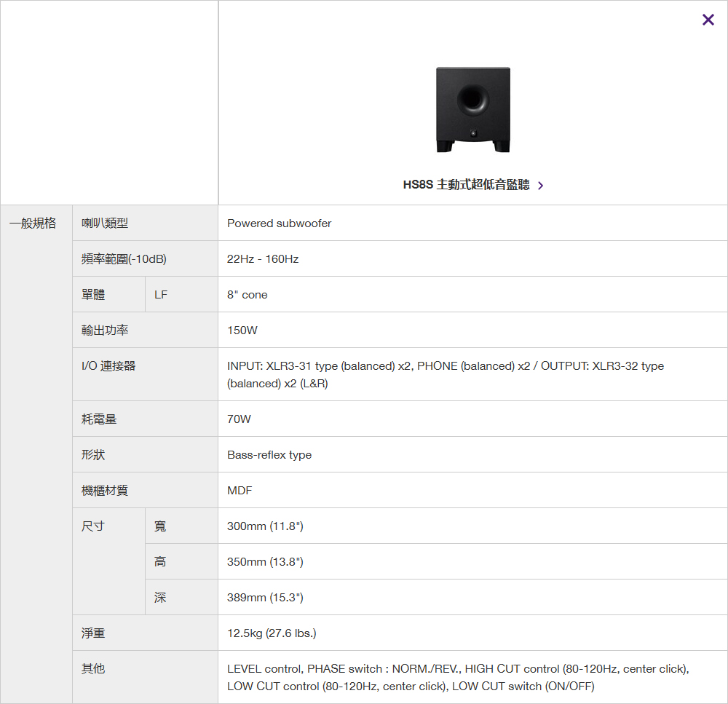Select the Powered subwoofer value cell

[x=279, y=224]
